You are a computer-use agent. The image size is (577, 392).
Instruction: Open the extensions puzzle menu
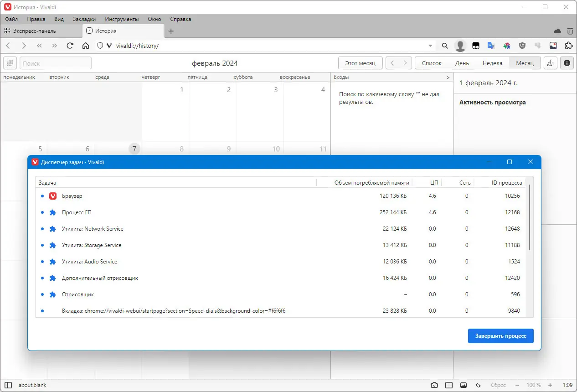coord(568,46)
